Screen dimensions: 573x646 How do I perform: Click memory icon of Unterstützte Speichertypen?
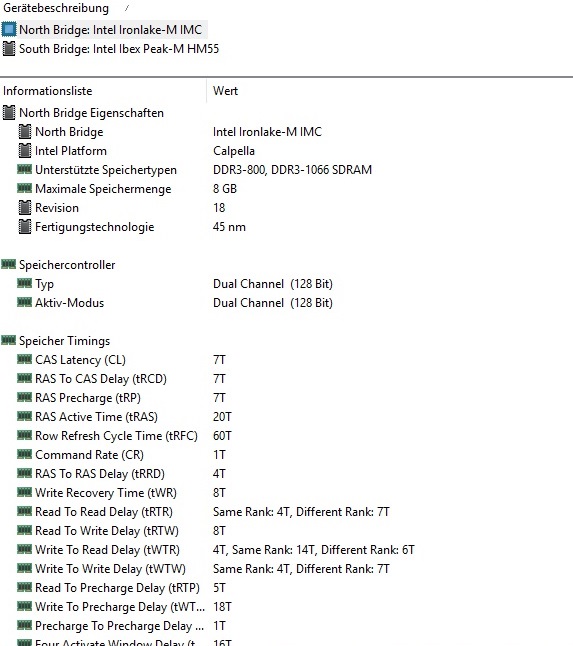[x=24, y=169]
